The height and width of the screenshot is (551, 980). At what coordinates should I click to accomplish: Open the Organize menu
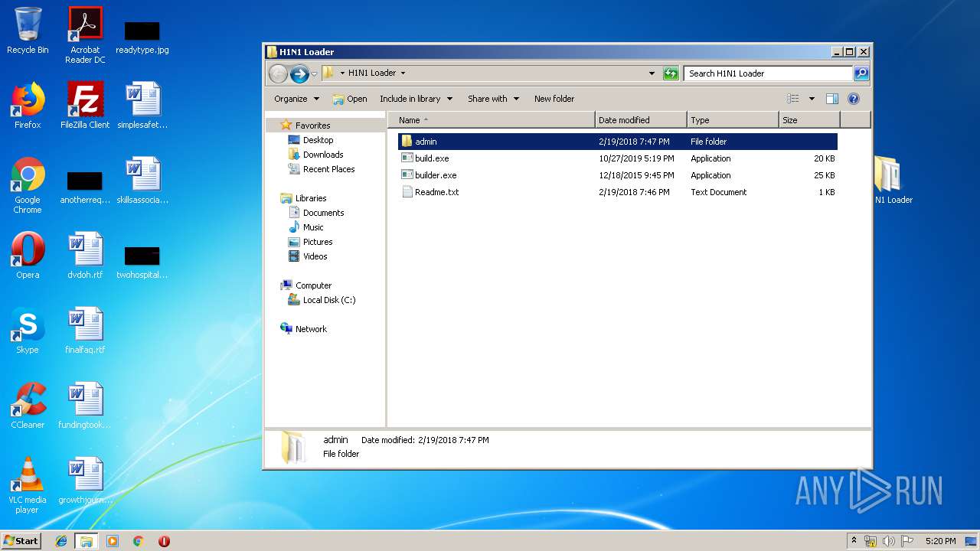click(296, 99)
